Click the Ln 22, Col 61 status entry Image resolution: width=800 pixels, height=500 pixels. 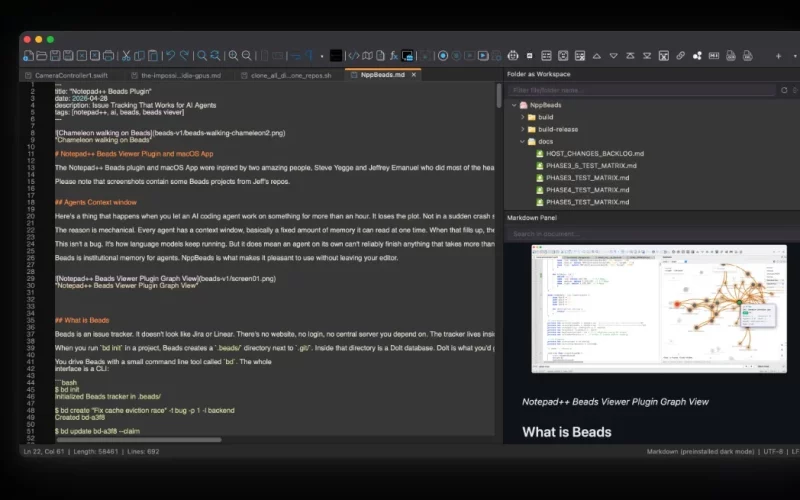click(44, 452)
